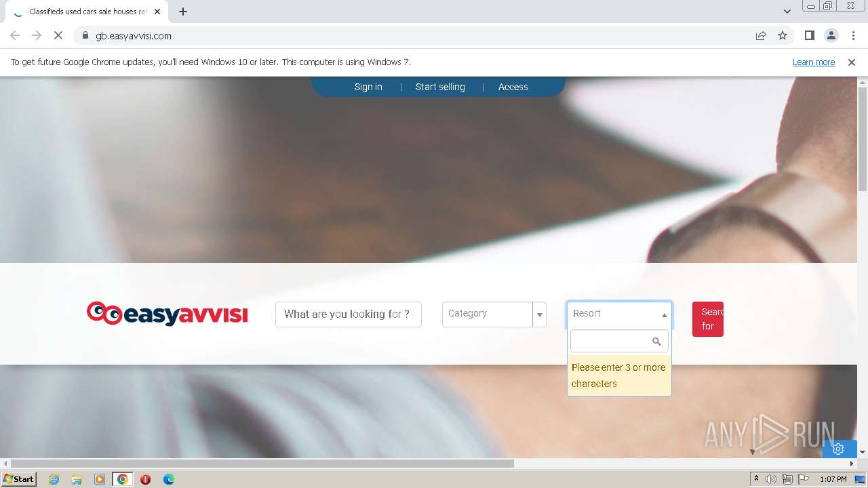Open the Category dropdown
Viewport: 868px width, 488px height.
[x=494, y=314]
